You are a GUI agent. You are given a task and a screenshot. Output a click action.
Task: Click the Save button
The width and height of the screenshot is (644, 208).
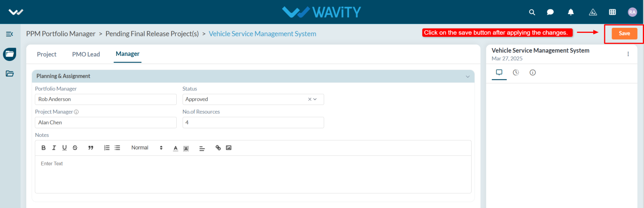pos(624,34)
